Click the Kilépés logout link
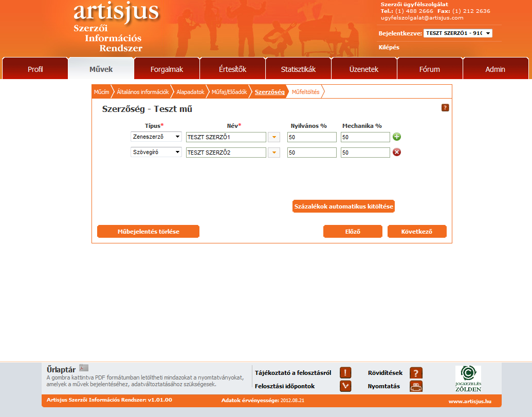Image resolution: width=532 pixels, height=417 pixels. [x=389, y=47]
